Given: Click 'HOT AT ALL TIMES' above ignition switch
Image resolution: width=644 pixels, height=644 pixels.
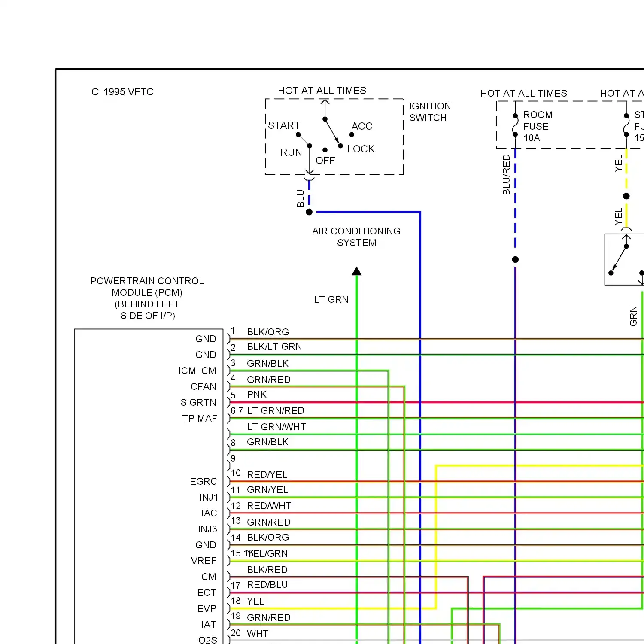Looking at the screenshot, I should click(x=322, y=91).
